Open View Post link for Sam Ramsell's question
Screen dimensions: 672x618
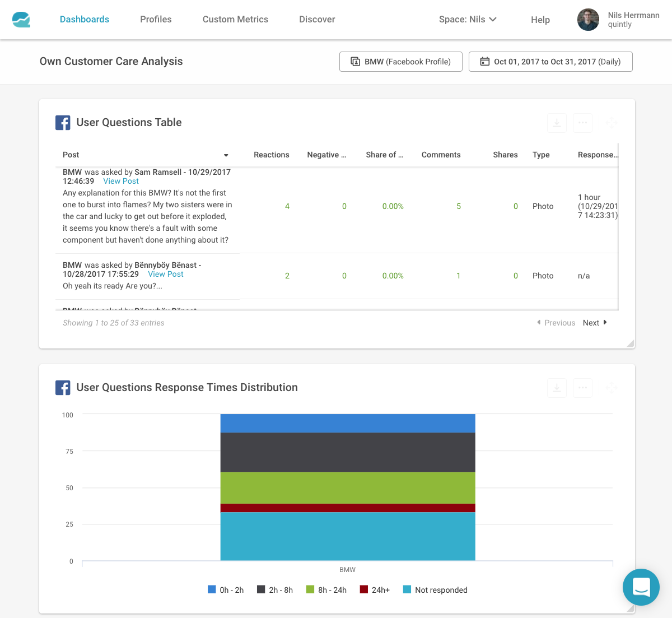[121, 181]
